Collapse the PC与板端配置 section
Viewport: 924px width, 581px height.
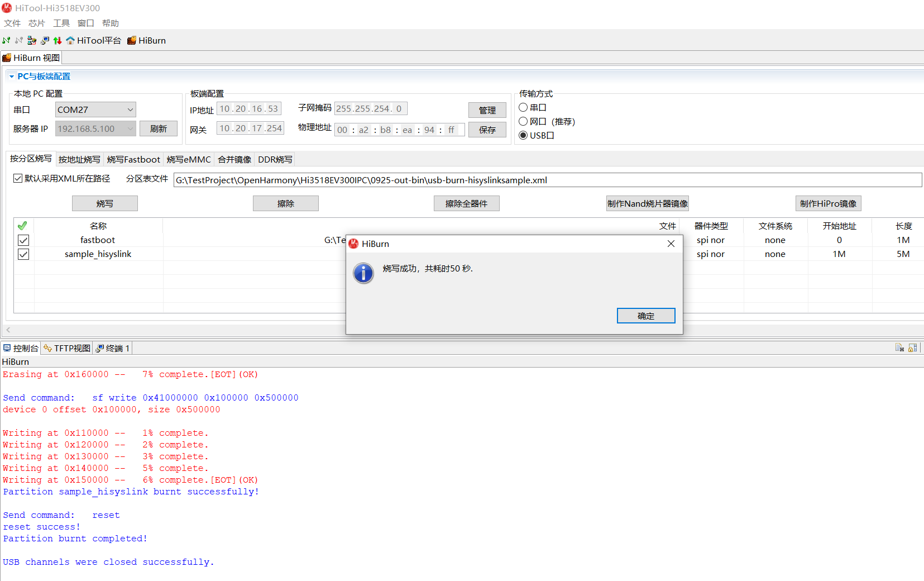pyautogui.click(x=12, y=77)
